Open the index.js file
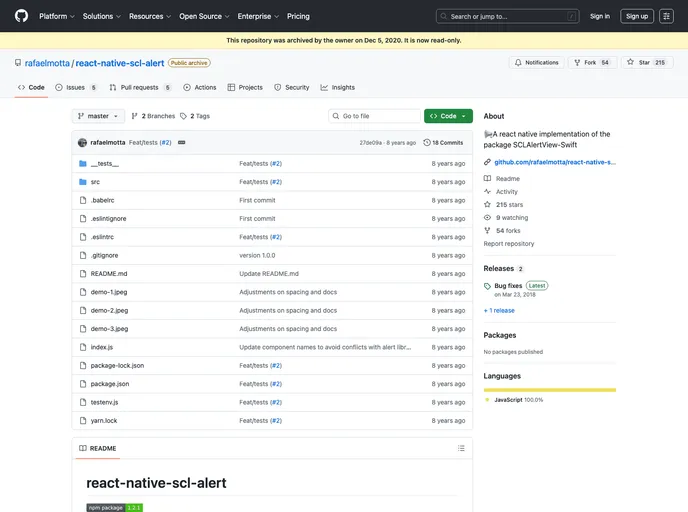 point(102,347)
